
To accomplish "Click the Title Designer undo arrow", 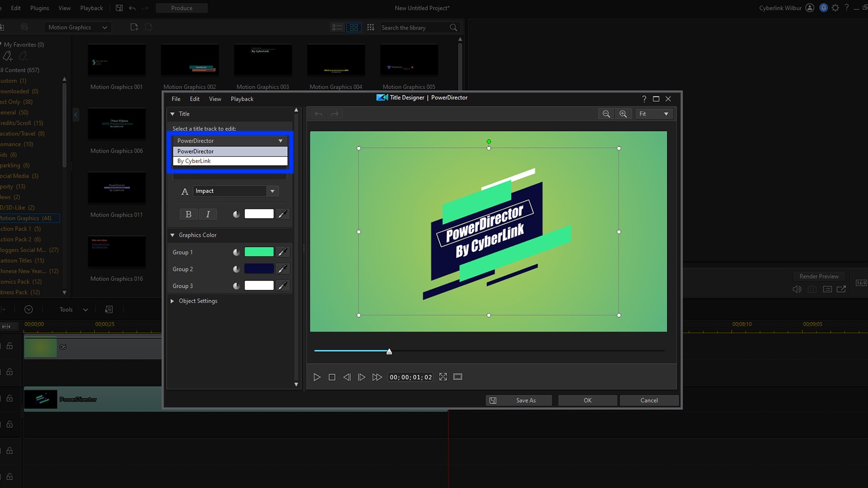I will (x=318, y=114).
